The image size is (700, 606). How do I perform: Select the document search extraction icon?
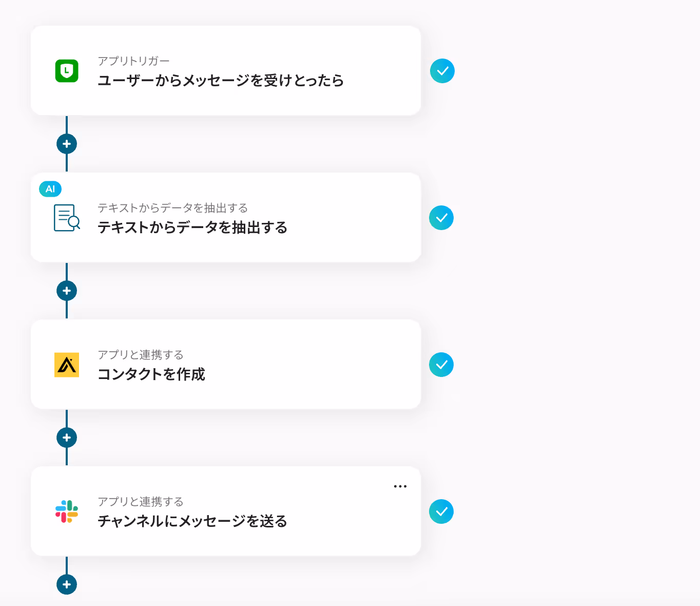[x=67, y=218]
